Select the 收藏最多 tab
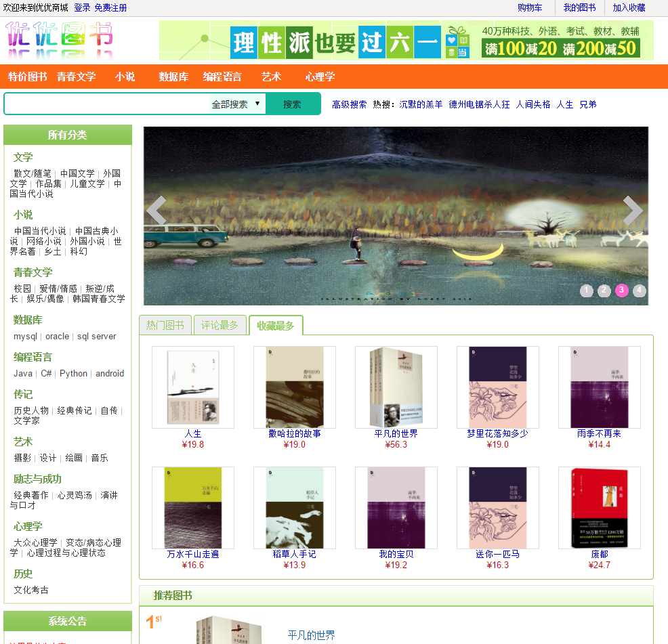This screenshot has height=644, width=668. [x=276, y=326]
